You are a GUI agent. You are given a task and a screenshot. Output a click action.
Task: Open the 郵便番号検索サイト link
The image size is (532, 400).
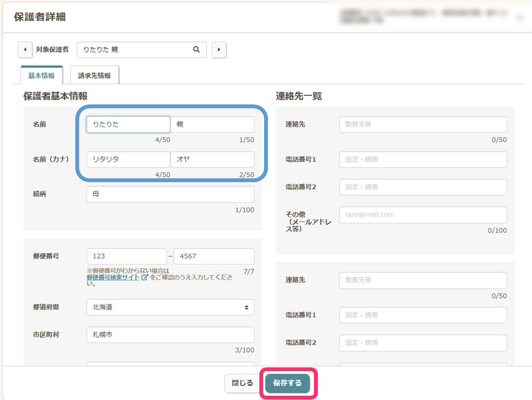point(113,278)
